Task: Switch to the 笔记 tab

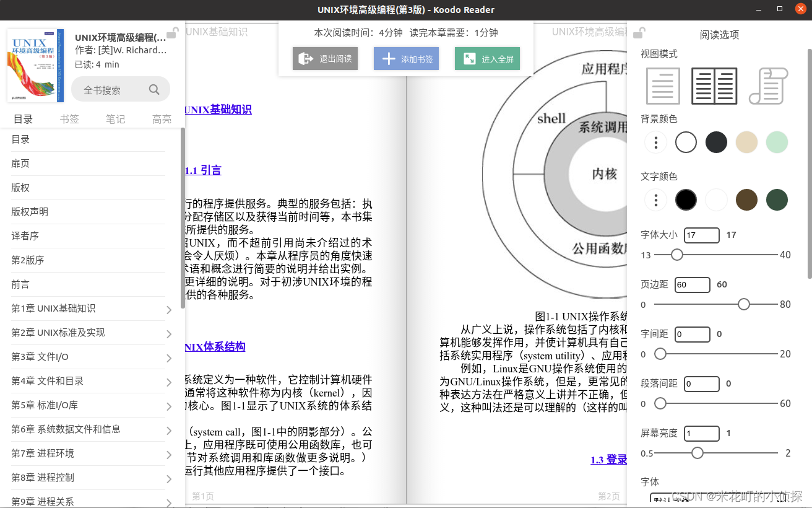Action: (x=116, y=119)
